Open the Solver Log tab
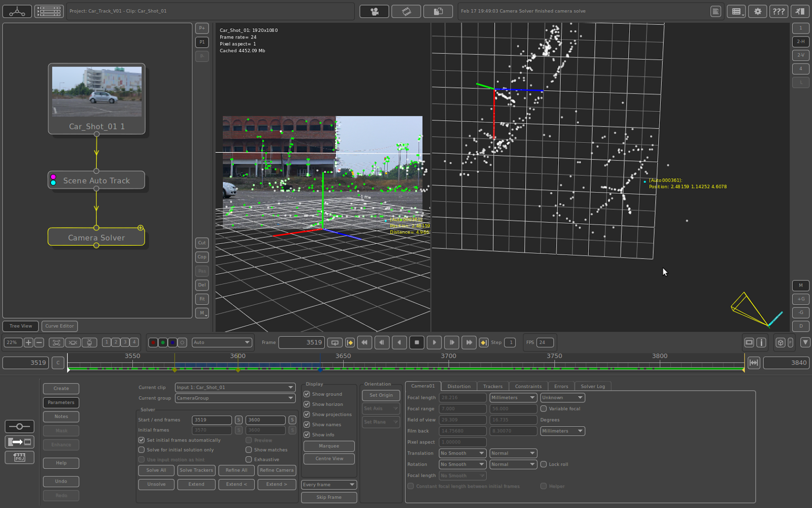 coord(592,387)
